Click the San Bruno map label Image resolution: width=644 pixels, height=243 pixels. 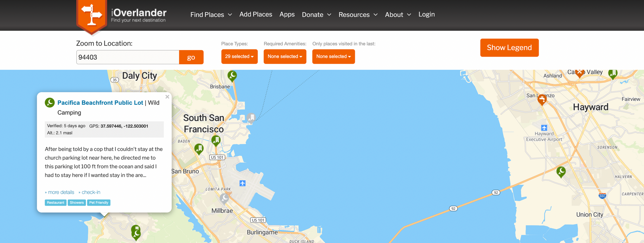tap(185, 171)
